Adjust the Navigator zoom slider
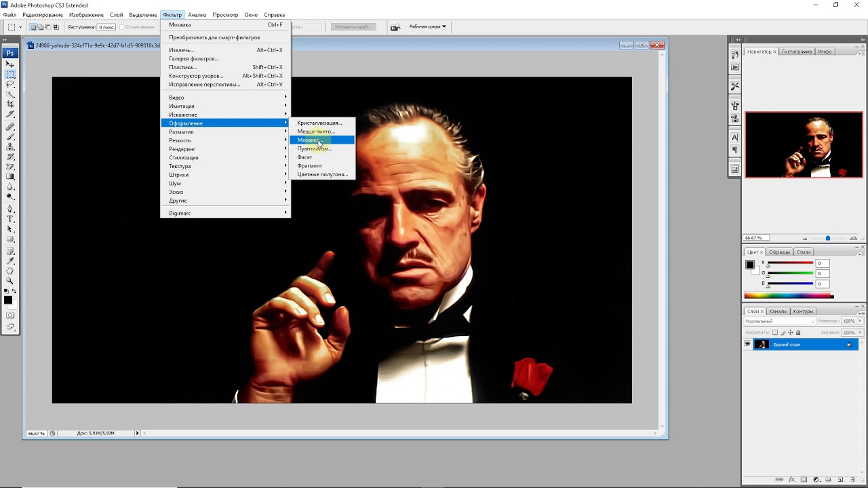 point(827,238)
